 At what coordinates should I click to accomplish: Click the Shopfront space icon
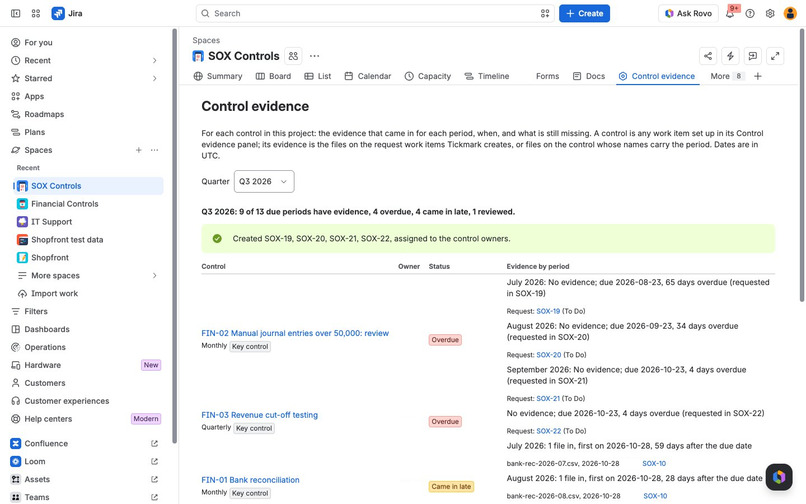22,258
